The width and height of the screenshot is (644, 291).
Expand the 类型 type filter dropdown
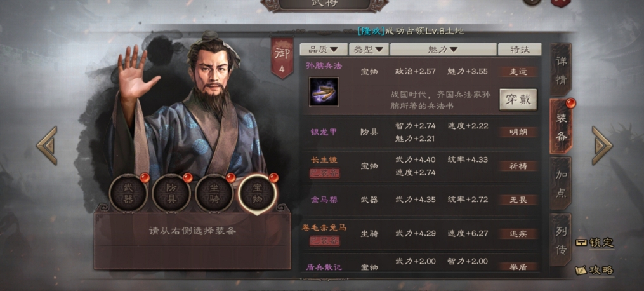coord(369,50)
